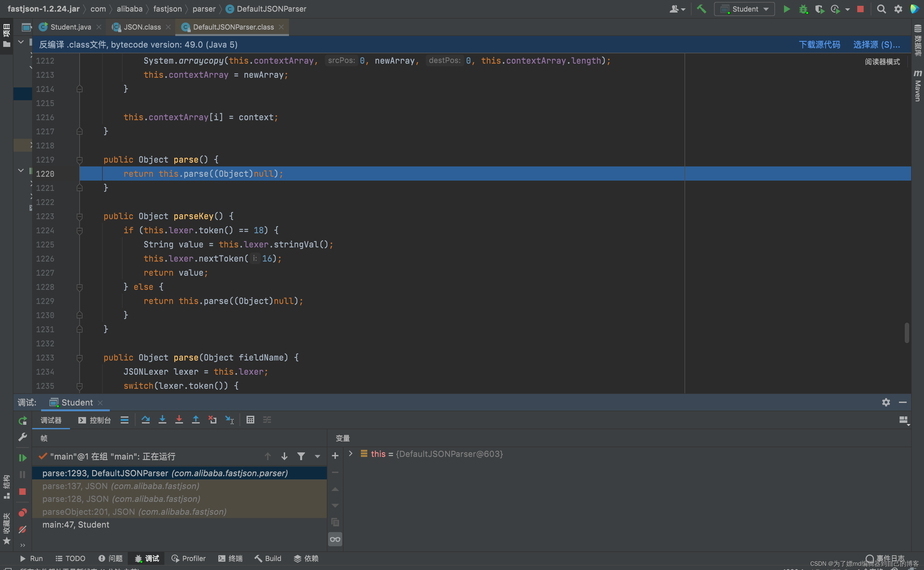This screenshot has height=570, width=924.
Task: Click the Profile run icon with clock
Action: pos(835,9)
